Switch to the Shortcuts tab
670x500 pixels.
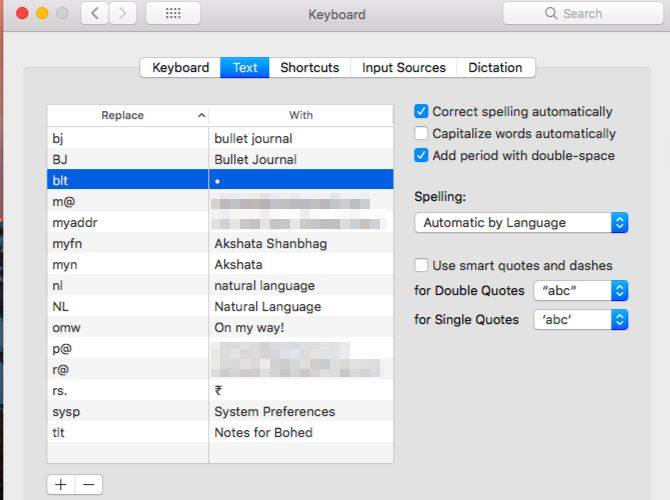pos(309,68)
